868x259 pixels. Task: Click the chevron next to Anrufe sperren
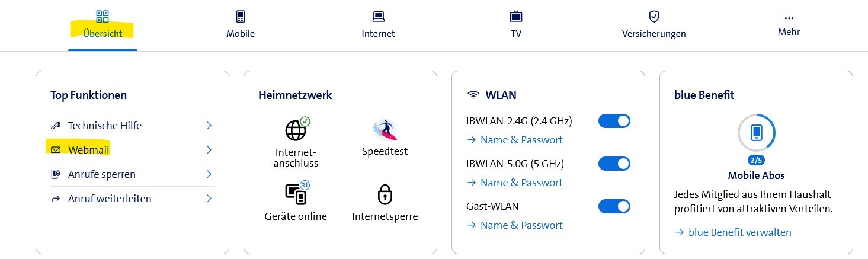tap(209, 174)
